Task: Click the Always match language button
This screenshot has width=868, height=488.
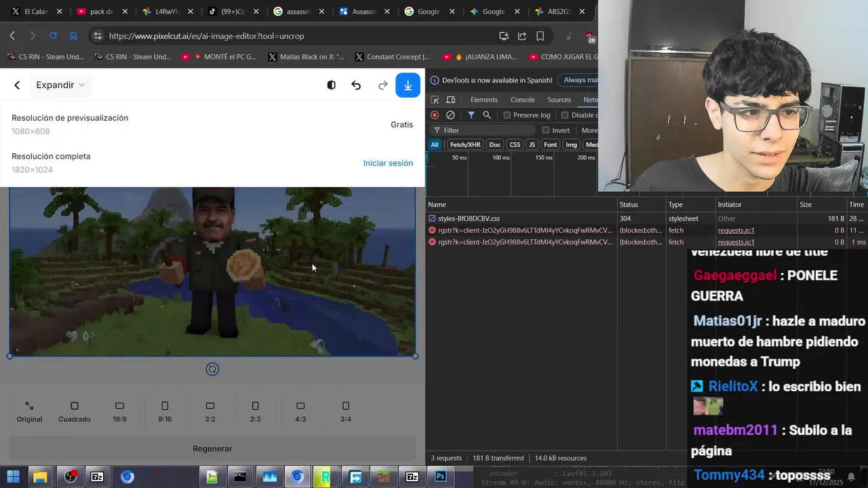Action: [x=578, y=80]
